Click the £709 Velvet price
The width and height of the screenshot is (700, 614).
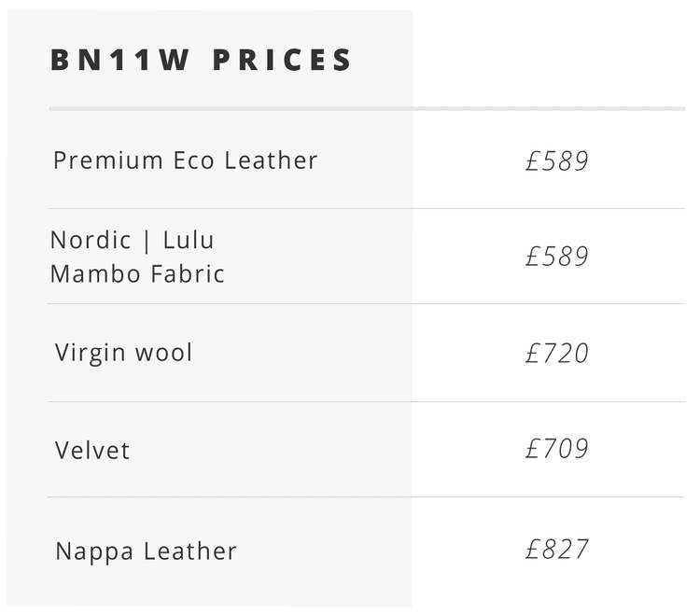tap(556, 449)
